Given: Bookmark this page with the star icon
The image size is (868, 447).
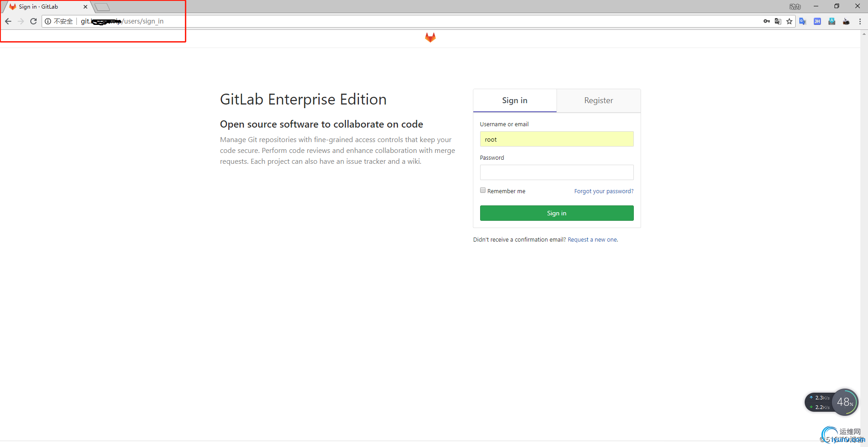Looking at the screenshot, I should click(x=789, y=21).
